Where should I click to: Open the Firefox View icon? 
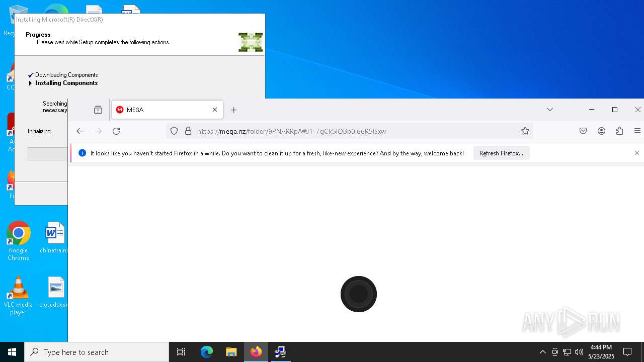[x=98, y=110]
